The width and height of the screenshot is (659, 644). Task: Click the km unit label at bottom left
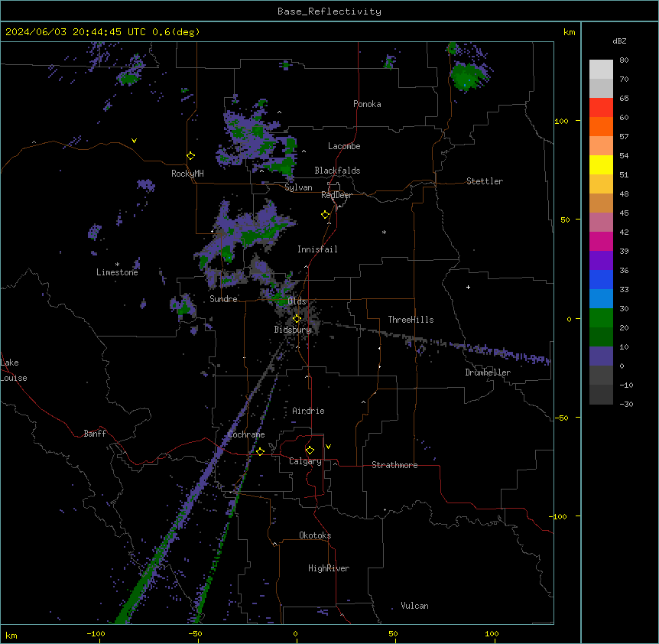pyautogui.click(x=11, y=635)
